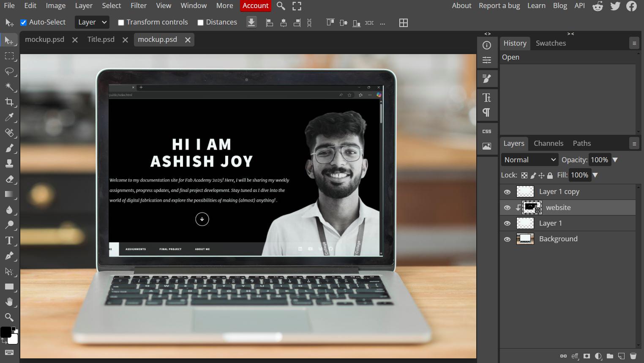Screen dimensions: 644x363
Task: Select the Clone Stamp tool
Action: [x=9, y=164]
